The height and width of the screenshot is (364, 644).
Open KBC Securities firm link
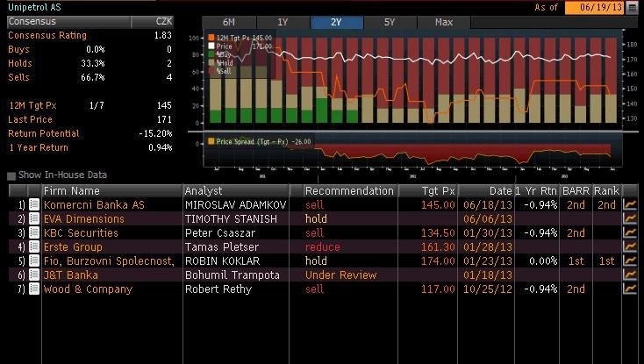pyautogui.click(x=81, y=232)
